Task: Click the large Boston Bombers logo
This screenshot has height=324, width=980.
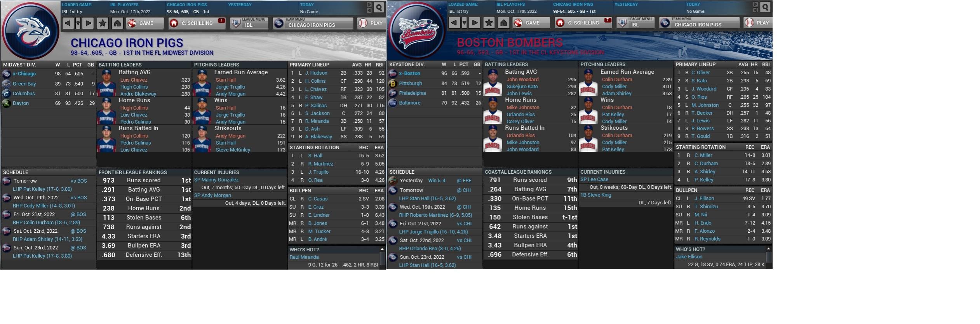Action: coord(417,31)
